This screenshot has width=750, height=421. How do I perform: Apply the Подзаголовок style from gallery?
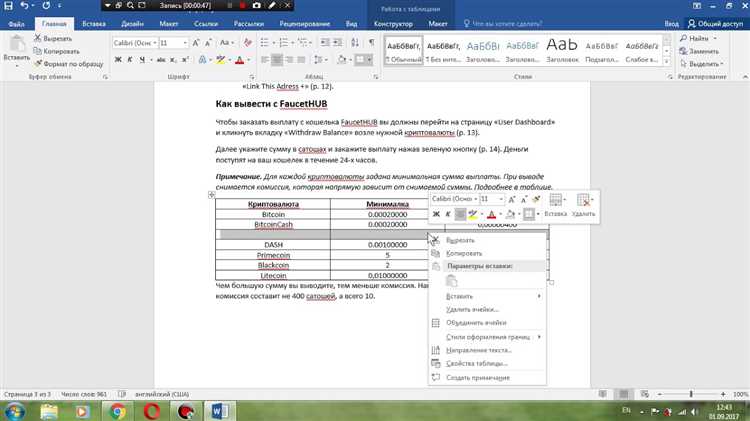(602, 50)
